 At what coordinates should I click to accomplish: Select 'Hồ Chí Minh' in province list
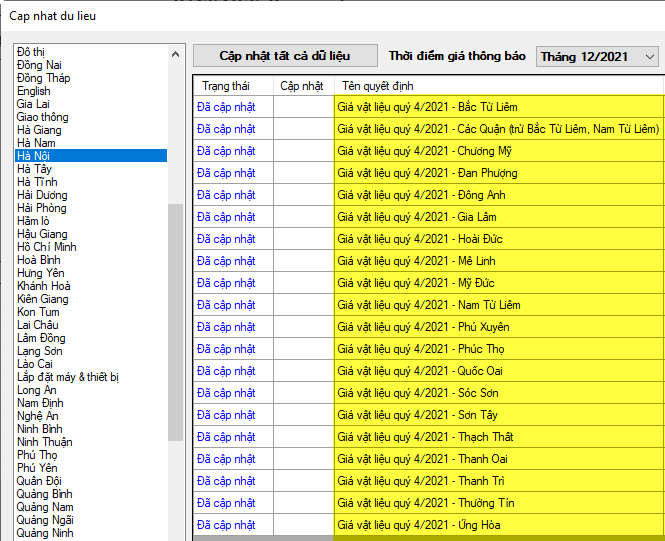click(x=47, y=247)
